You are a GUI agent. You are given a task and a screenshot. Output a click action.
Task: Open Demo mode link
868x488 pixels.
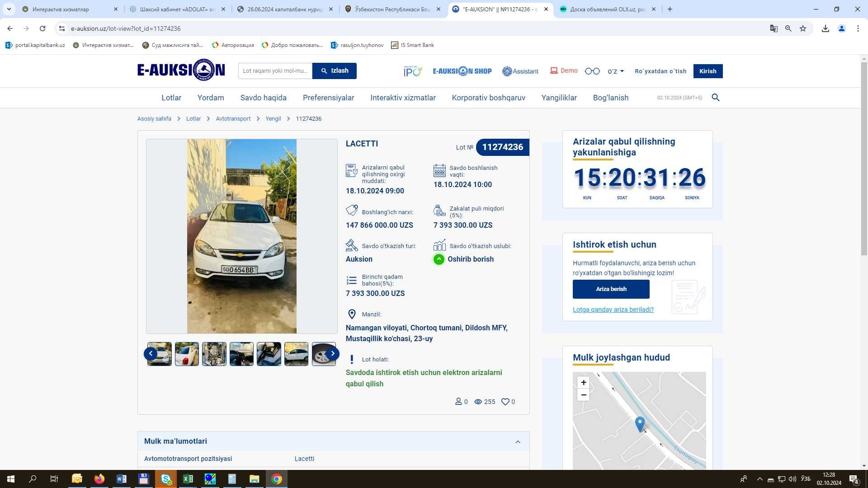pos(564,70)
